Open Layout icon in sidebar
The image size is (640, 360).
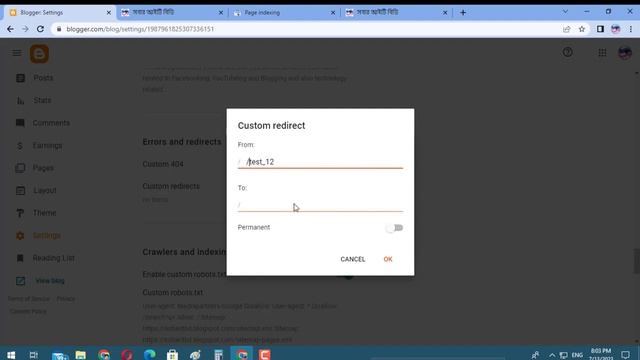(20, 191)
